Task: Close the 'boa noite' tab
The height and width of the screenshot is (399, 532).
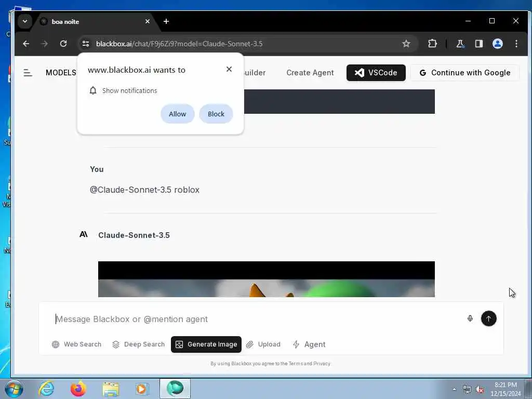Action: click(x=147, y=21)
